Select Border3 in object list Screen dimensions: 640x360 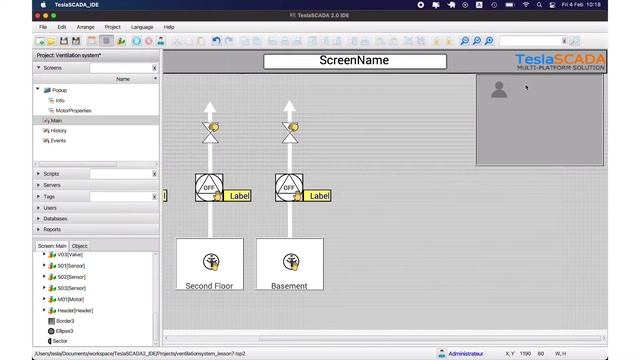coord(65,321)
